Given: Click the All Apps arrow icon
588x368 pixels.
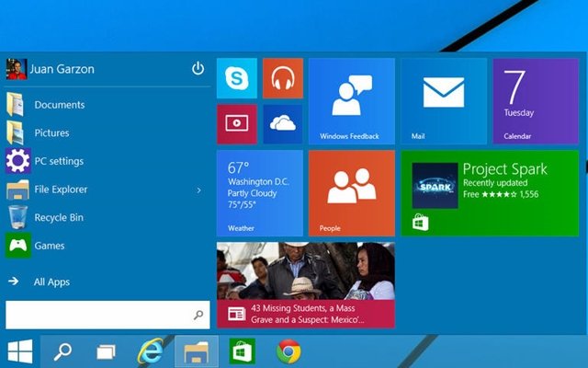Looking at the screenshot, I should [14, 281].
